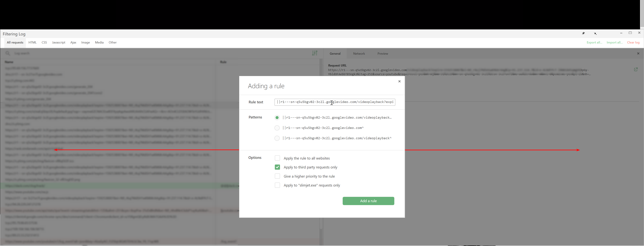644x246 pixels.
Task: Click the Export all... link
Action: click(594, 43)
